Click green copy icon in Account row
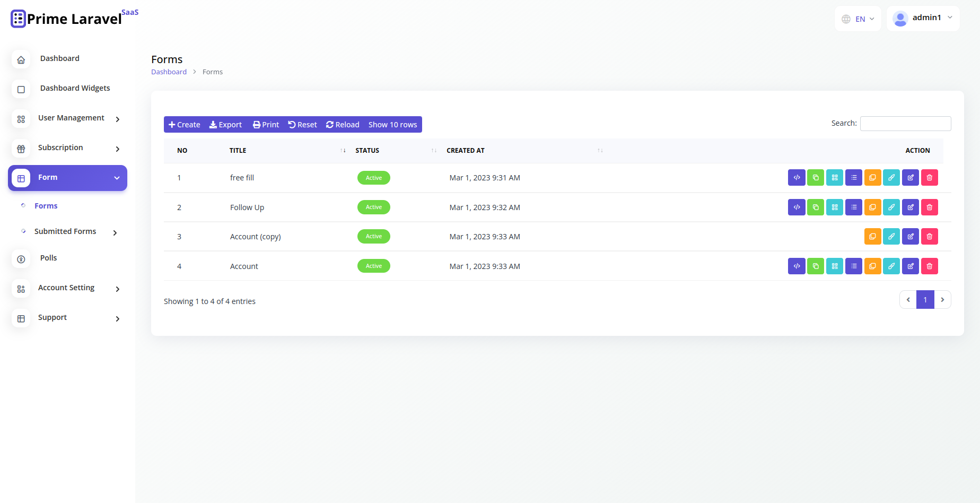Screen dimensions: 980x503 coord(816,266)
